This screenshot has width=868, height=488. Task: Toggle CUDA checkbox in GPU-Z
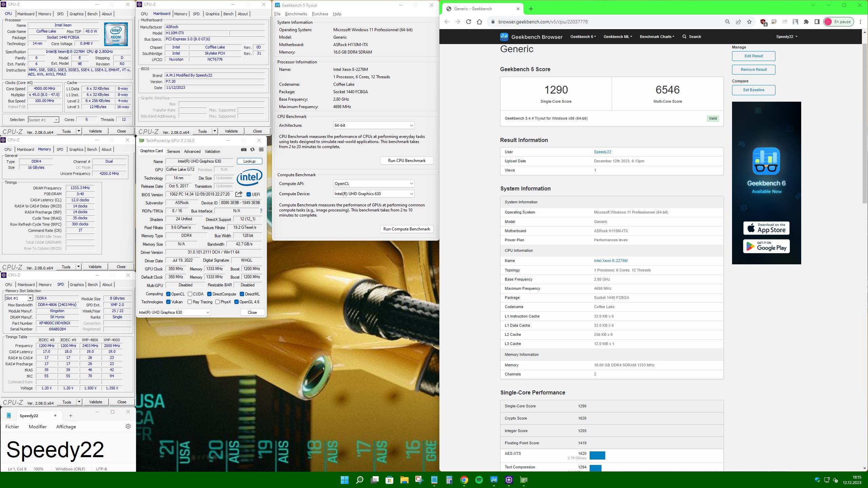tap(190, 294)
